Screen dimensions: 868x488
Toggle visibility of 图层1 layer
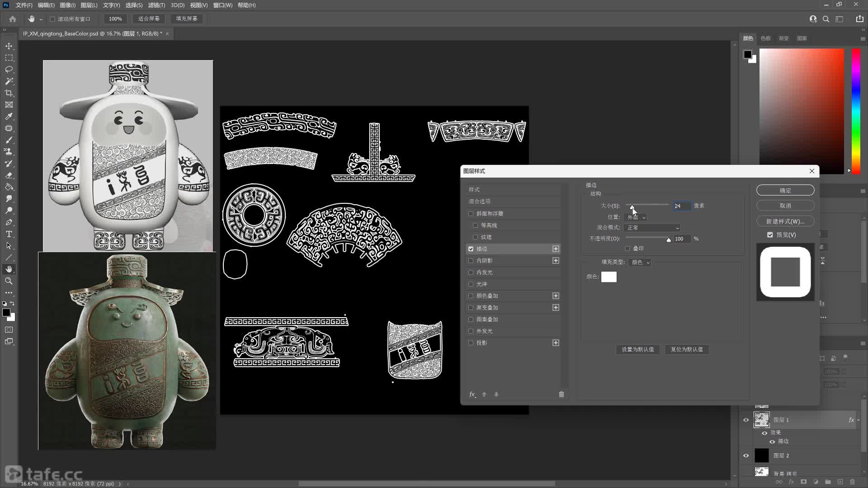tap(746, 419)
